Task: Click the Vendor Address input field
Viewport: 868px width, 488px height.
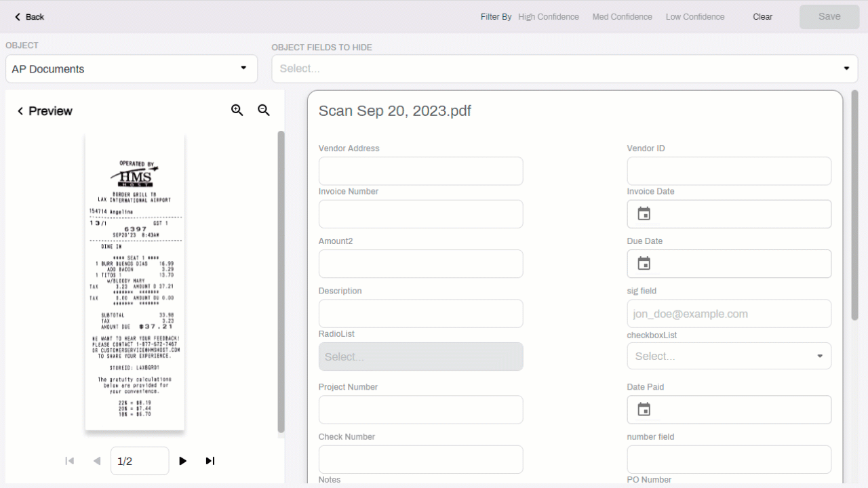Action: 421,171
